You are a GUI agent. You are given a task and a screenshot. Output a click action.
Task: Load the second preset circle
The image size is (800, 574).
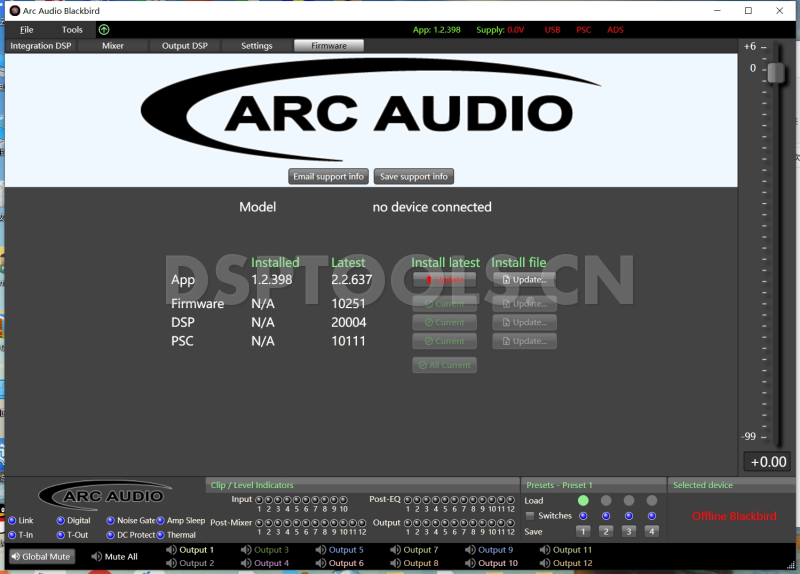coord(606,501)
